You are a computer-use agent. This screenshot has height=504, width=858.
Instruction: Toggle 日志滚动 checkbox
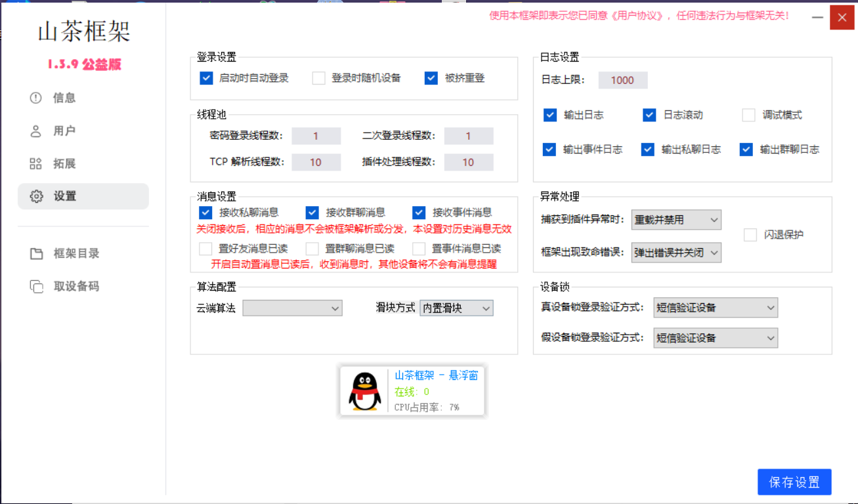pos(649,115)
